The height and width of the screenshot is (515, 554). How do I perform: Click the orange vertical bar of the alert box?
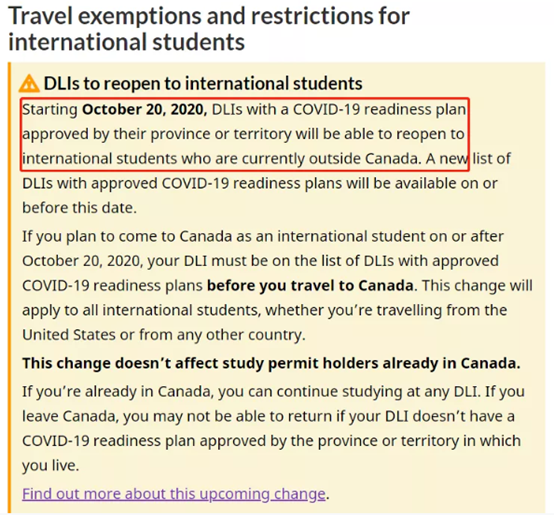10,288
